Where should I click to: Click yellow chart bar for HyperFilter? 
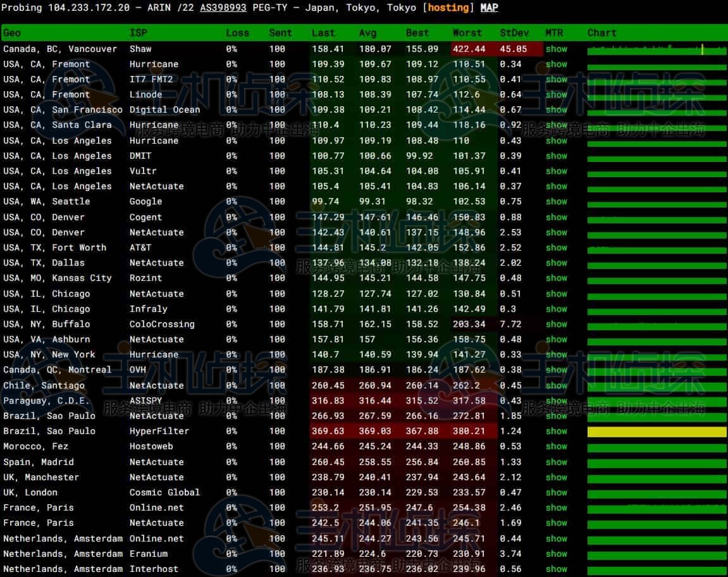pos(657,431)
